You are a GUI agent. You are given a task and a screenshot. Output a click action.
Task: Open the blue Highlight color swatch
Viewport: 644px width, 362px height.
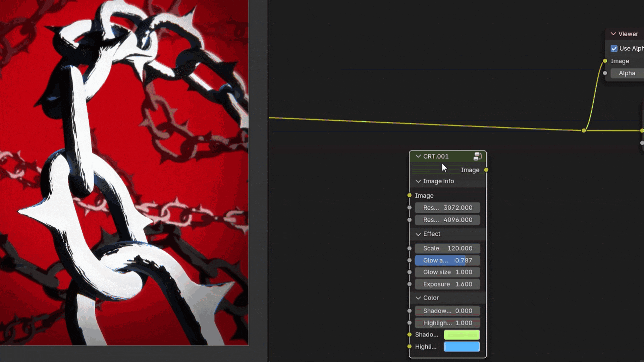tap(462, 347)
